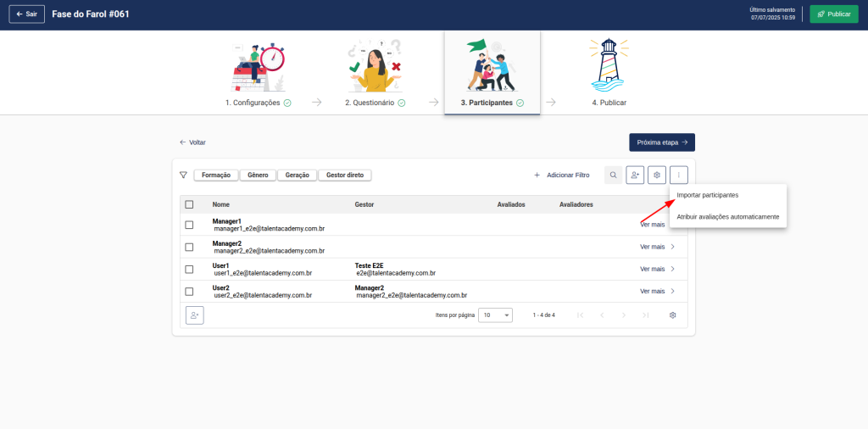Choose Importar participantes from menu
The height and width of the screenshot is (429, 868).
708,195
